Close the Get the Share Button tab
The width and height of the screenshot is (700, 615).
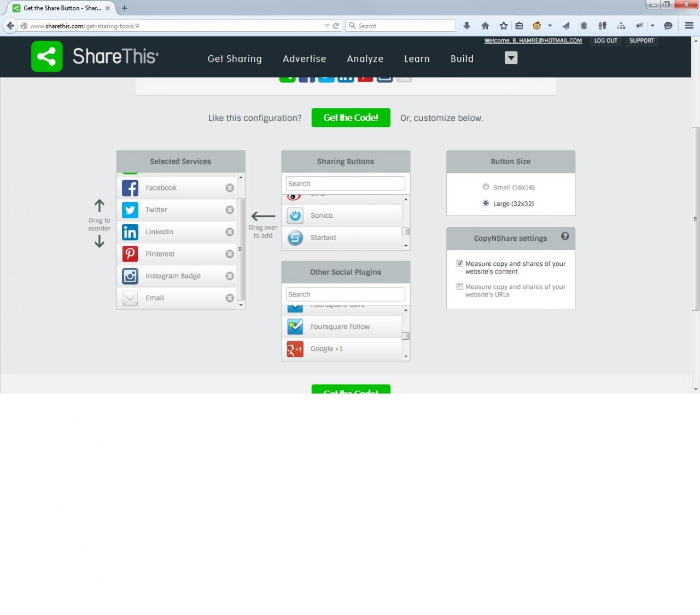[108, 8]
